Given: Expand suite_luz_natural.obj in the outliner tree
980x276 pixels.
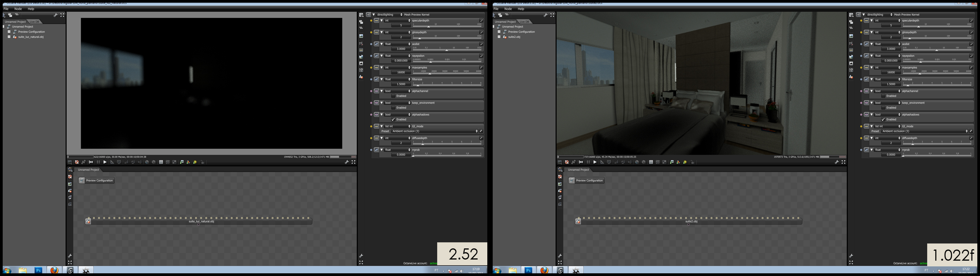Looking at the screenshot, I should (x=9, y=37).
